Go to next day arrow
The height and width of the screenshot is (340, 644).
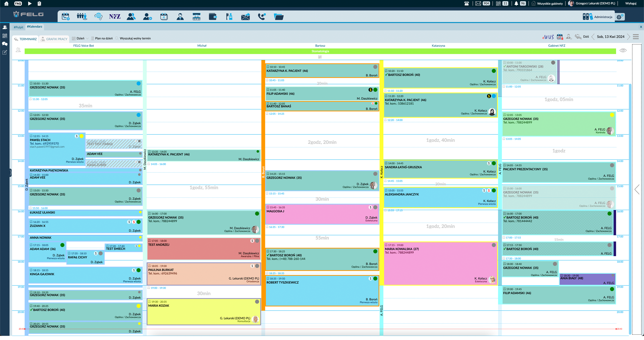(629, 37)
